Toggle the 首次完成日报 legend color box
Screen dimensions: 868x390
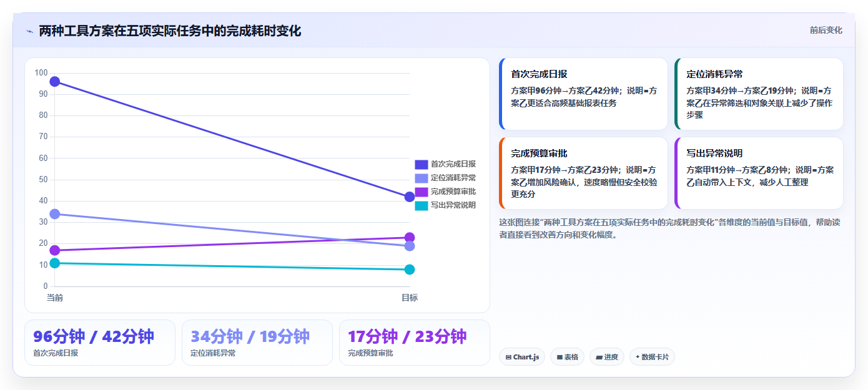[422, 164]
